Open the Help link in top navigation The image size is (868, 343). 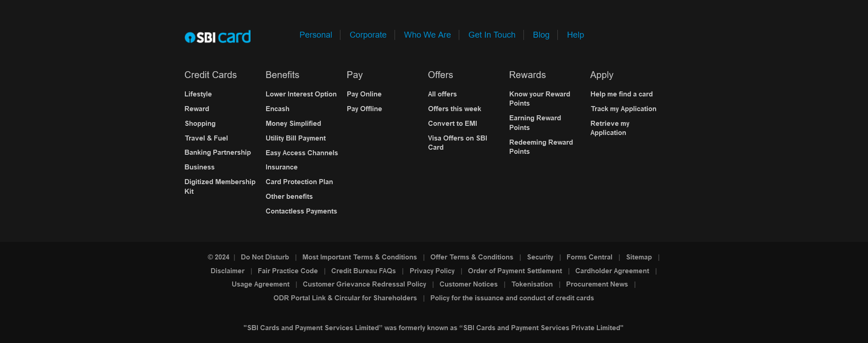coord(575,35)
